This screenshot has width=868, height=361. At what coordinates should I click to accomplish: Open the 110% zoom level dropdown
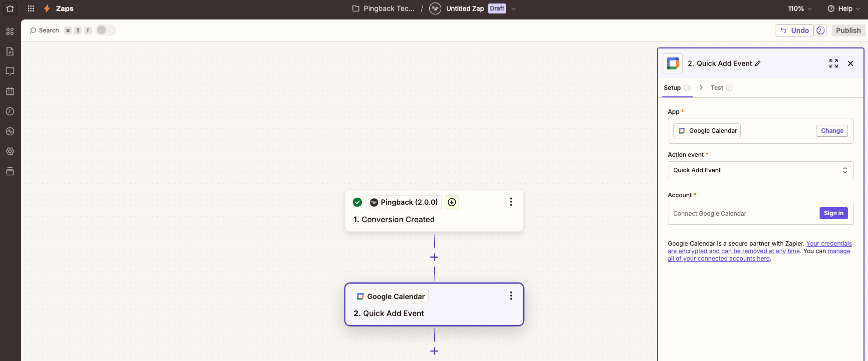coord(800,8)
